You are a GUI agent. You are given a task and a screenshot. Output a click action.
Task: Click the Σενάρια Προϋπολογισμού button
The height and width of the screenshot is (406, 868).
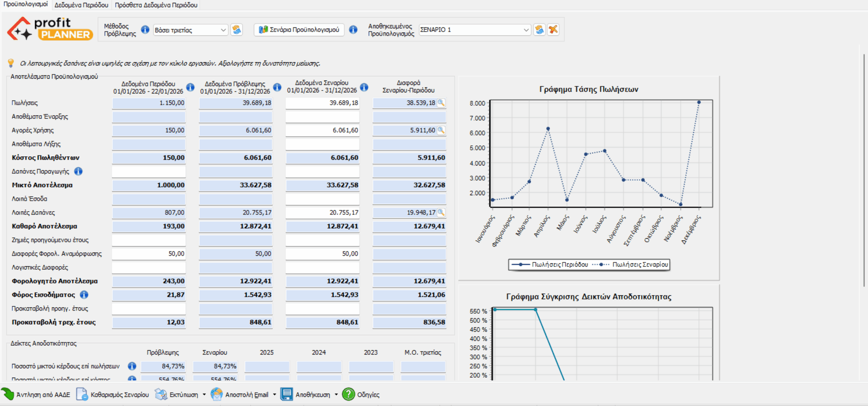point(299,30)
